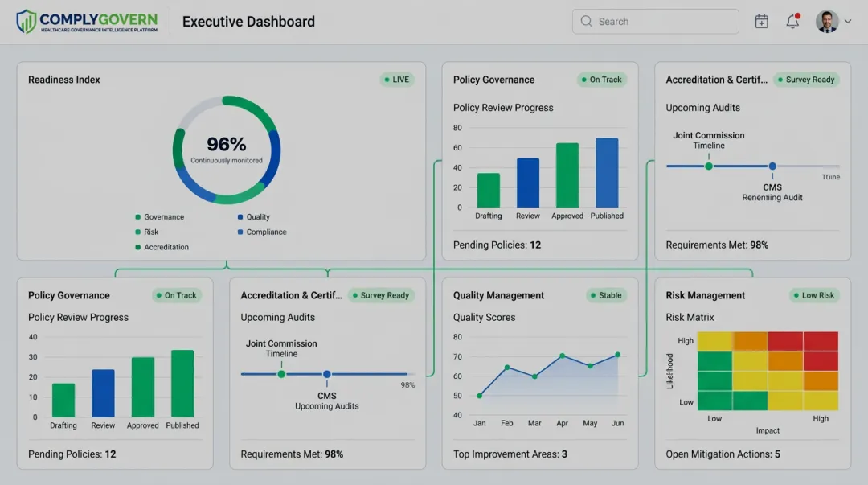The width and height of the screenshot is (868, 485).
Task: Click the top-left yellow risk matrix cell
Action: tap(714, 341)
